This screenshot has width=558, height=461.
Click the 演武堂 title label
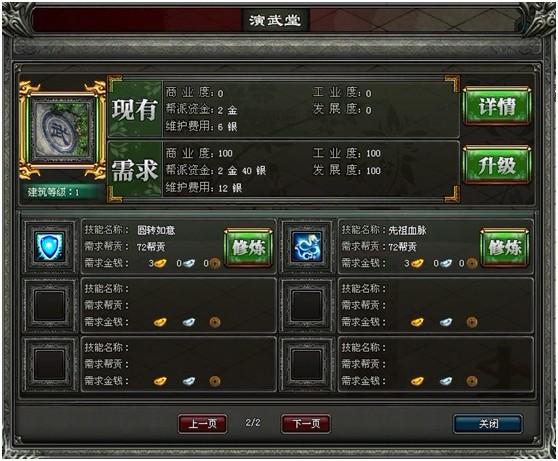[275, 20]
